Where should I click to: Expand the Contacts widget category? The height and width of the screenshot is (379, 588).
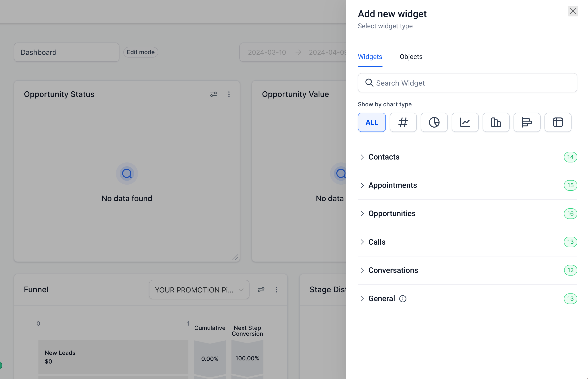click(383, 157)
